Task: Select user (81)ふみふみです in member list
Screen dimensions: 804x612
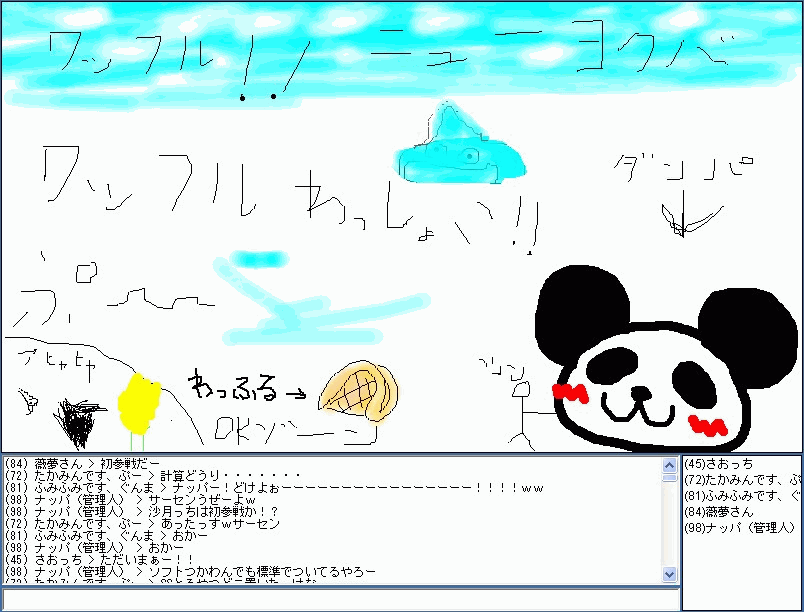Action: (742, 496)
